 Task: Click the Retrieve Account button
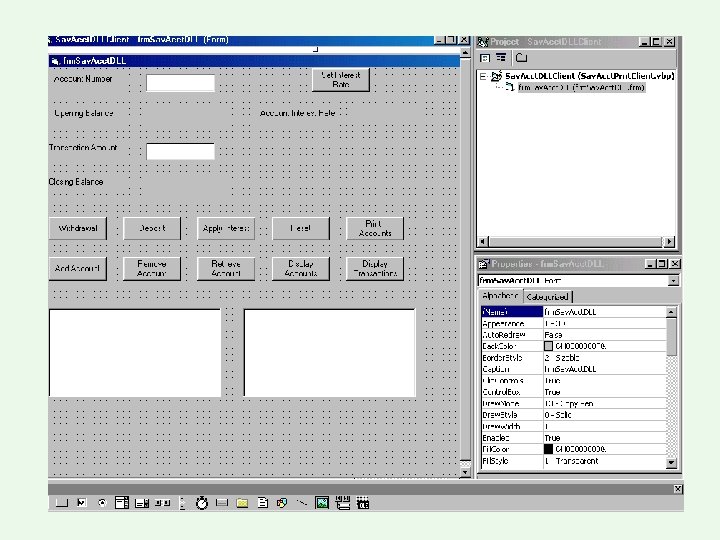pos(226,269)
